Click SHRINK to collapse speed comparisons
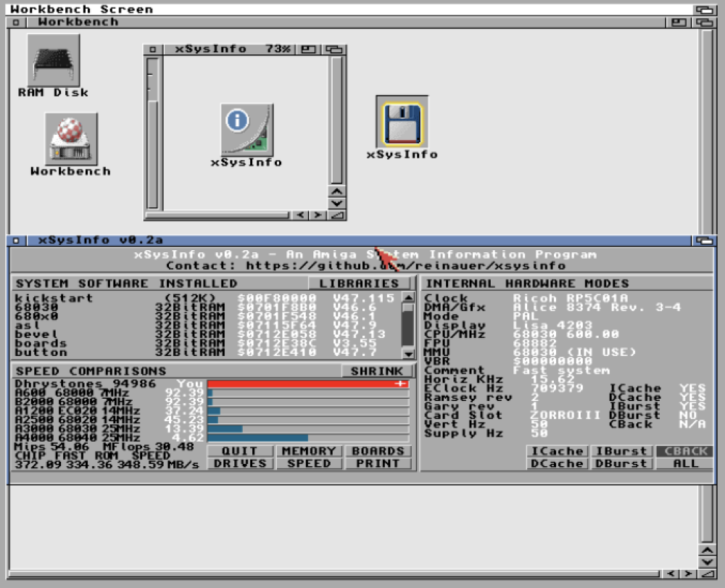 376,371
